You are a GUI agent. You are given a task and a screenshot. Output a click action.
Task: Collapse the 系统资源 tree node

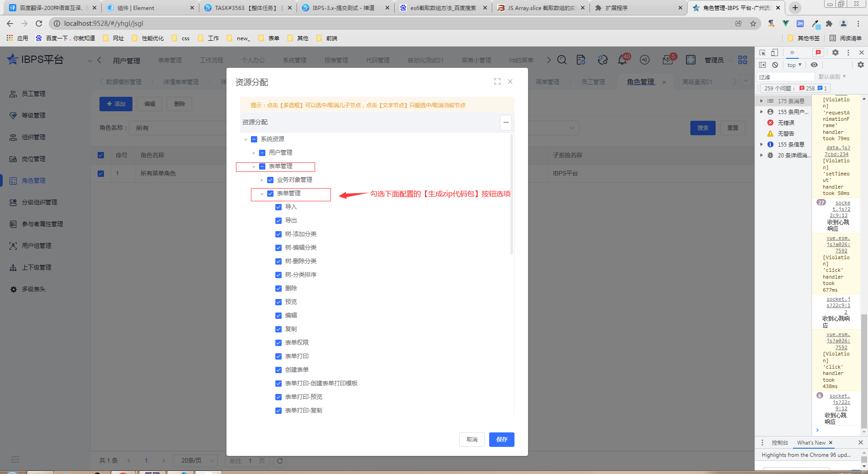tap(245, 140)
